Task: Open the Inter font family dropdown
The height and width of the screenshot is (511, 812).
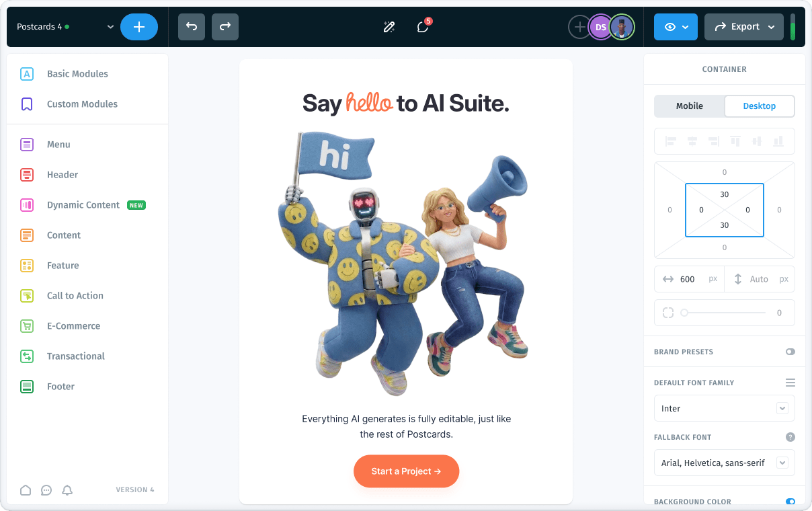Action: click(x=725, y=408)
